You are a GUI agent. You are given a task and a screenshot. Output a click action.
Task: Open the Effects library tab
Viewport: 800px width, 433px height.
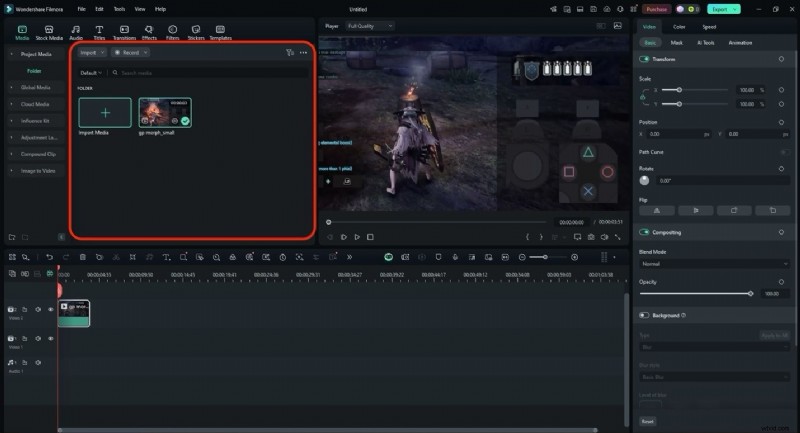click(149, 33)
